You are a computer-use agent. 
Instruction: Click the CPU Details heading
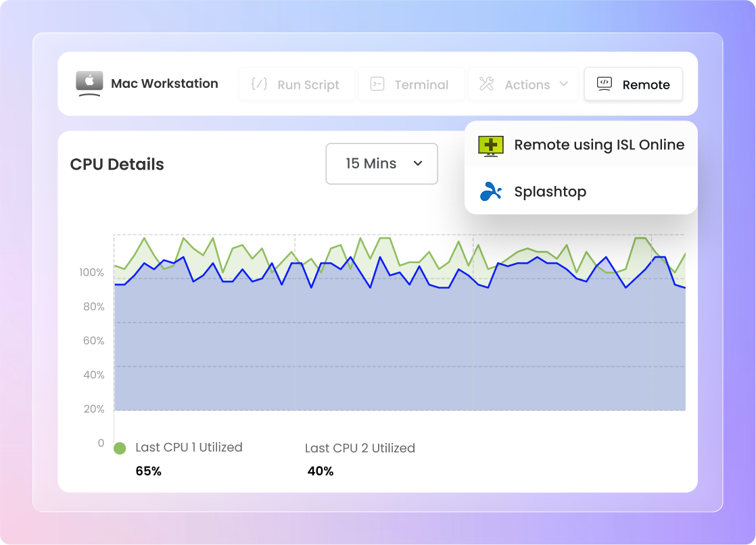coord(117,164)
